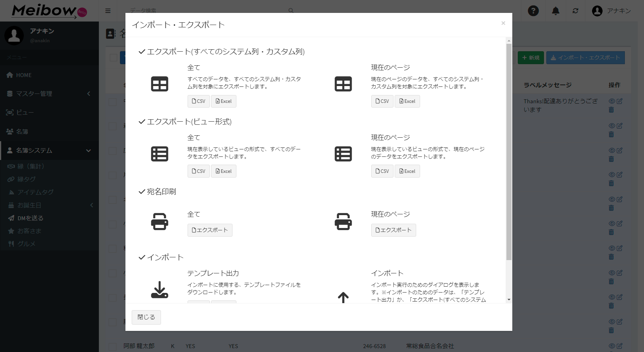The width and height of the screenshot is (644, 352).
Task: Open the help question mark icon
Action: 533,11
